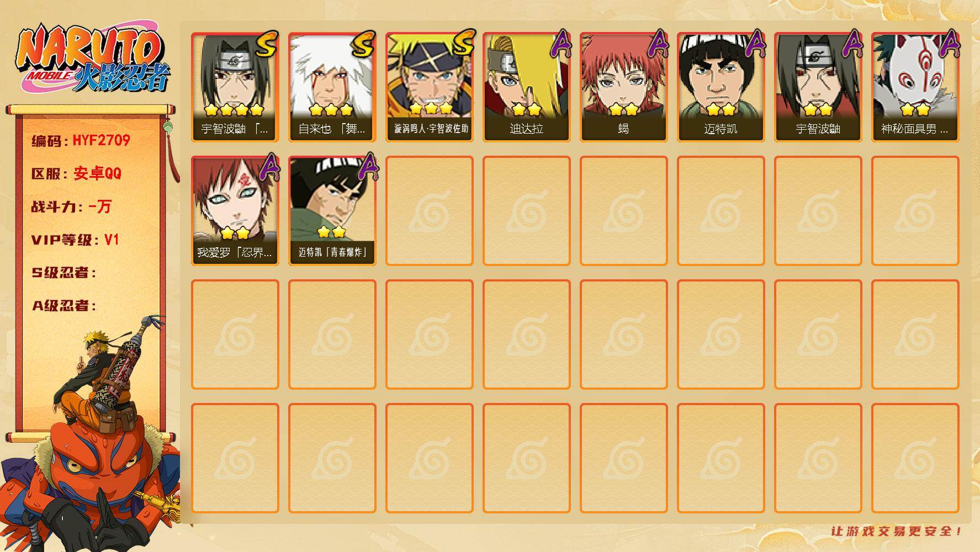Image resolution: width=980 pixels, height=552 pixels.
Task: Click the Naruto Mobile 火影忍者 logo
Action: [x=93, y=58]
